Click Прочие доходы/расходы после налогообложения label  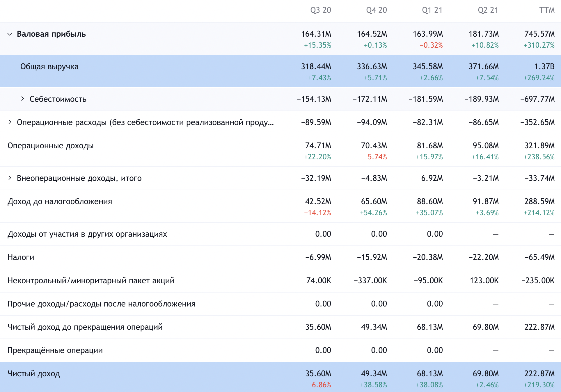click(x=101, y=304)
